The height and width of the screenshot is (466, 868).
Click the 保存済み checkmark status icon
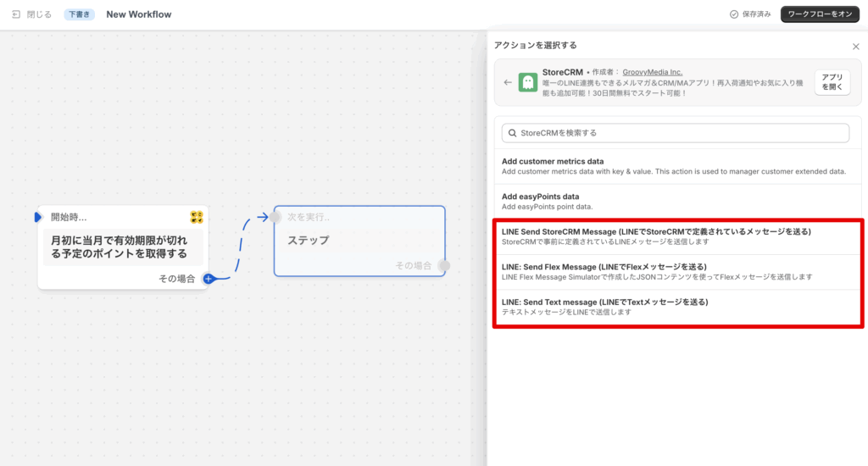coord(734,14)
